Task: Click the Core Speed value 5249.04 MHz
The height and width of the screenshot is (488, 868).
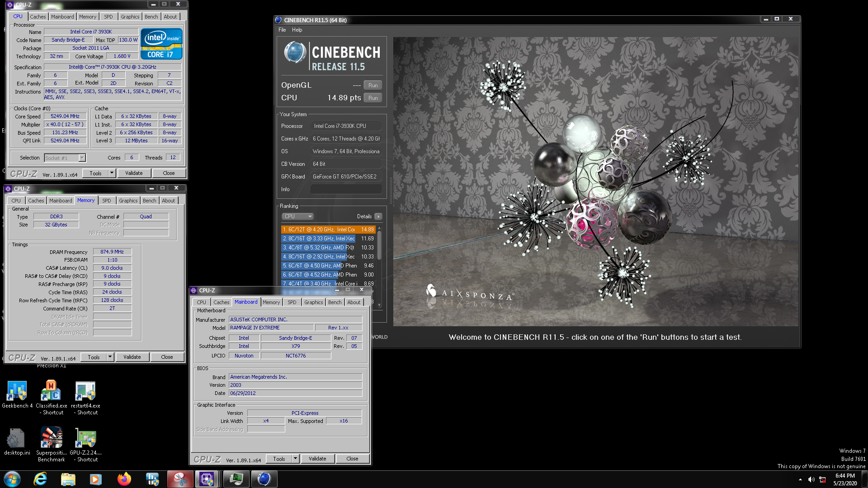Action: (65, 117)
